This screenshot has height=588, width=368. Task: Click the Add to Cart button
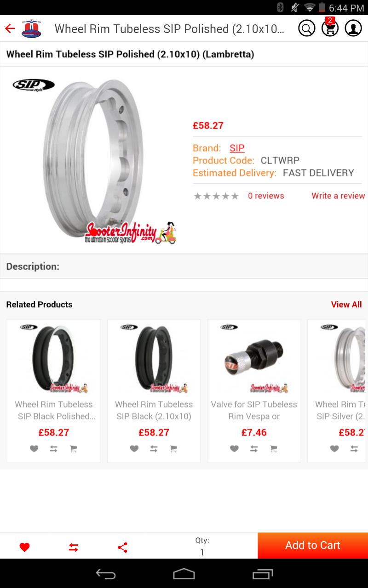click(x=313, y=545)
